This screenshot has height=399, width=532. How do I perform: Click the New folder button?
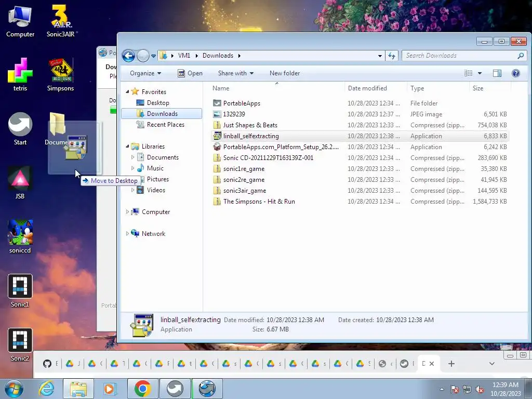click(x=285, y=73)
